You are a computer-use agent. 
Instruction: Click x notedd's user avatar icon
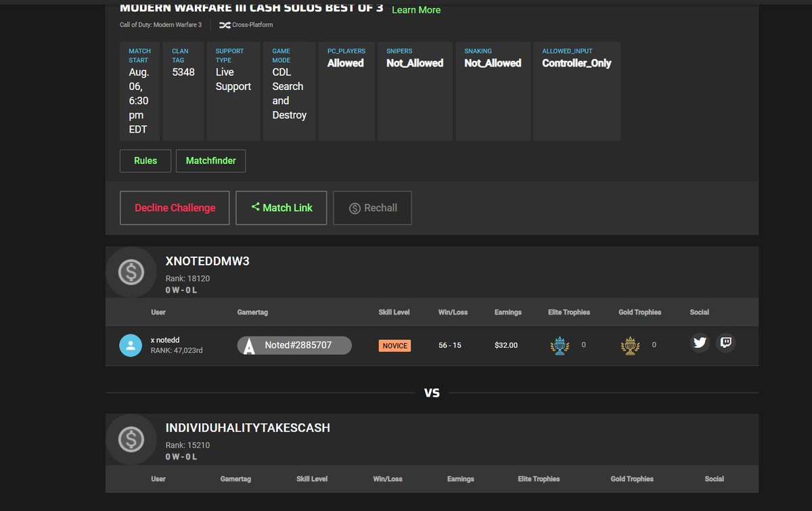pyautogui.click(x=131, y=345)
